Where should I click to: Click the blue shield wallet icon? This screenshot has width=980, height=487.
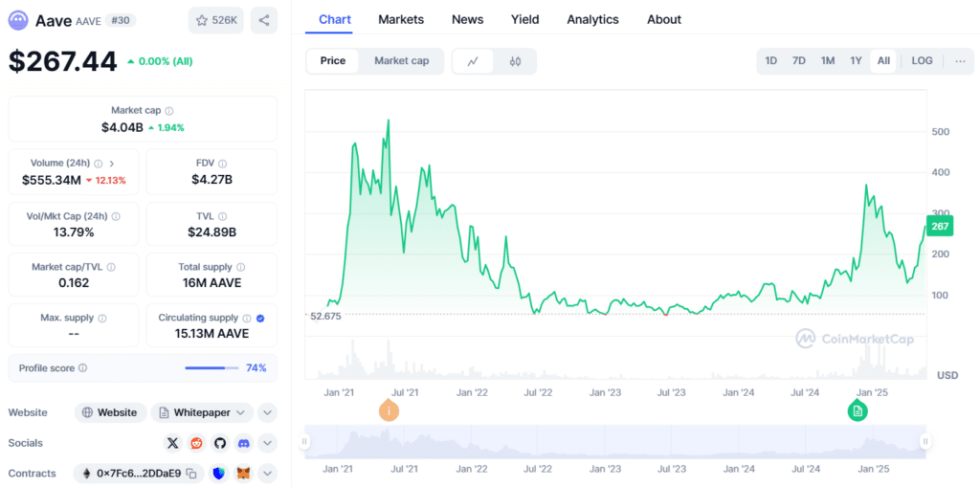point(217,474)
